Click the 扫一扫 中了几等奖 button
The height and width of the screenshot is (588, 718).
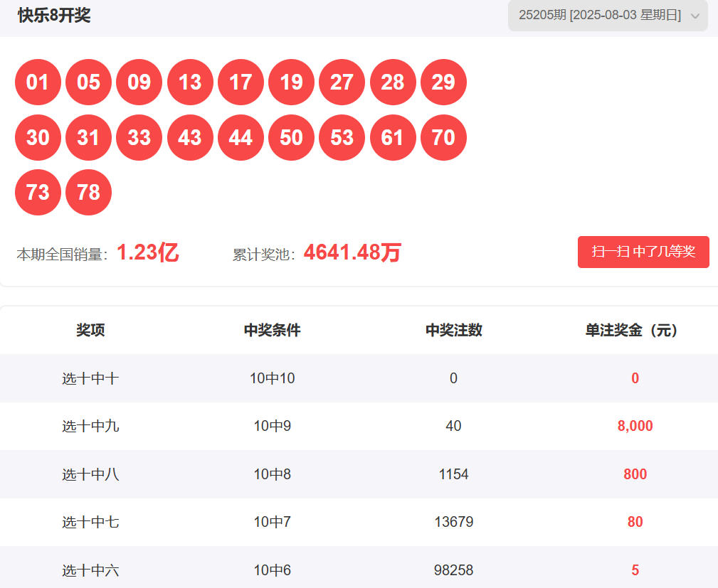coord(643,252)
